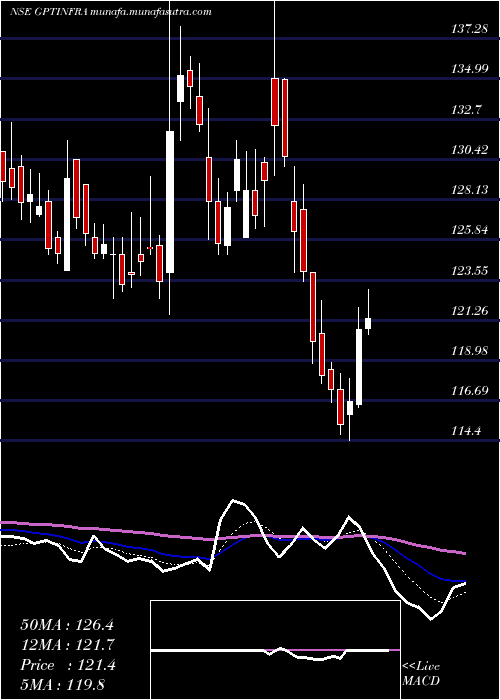500x700 pixels.
Task: Select the 121.26 price level label
Action: click(x=472, y=310)
